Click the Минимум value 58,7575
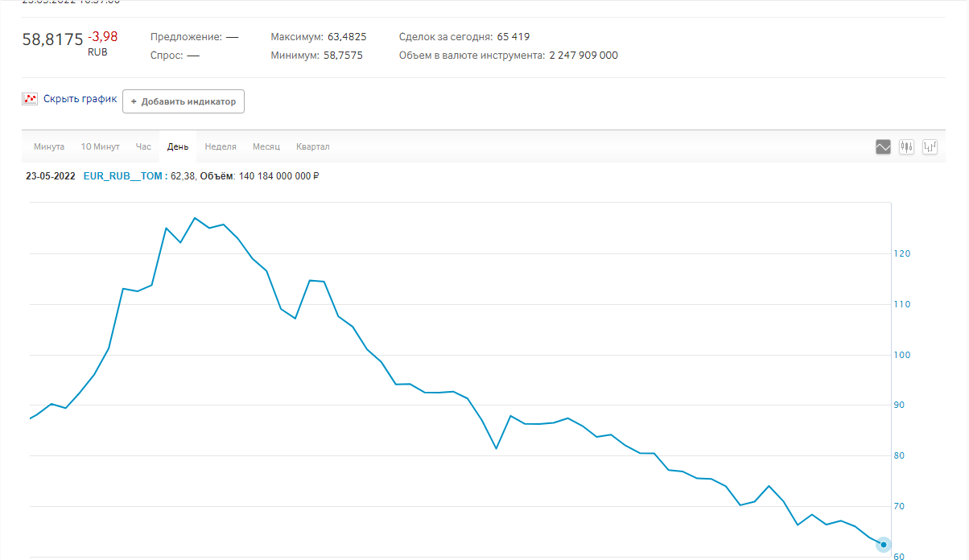This screenshot has height=560, width=969. coord(344,56)
